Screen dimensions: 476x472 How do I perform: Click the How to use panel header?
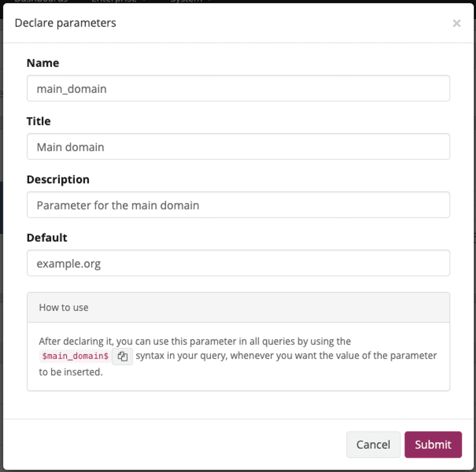click(x=63, y=307)
